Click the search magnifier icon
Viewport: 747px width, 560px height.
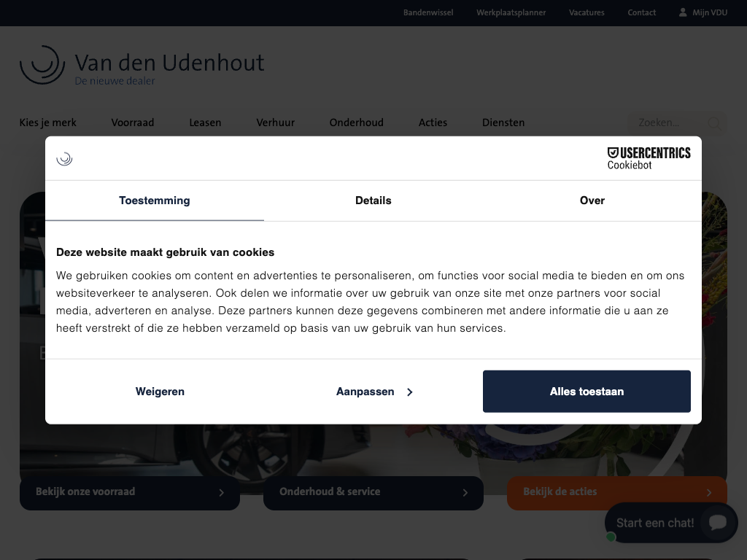713,123
